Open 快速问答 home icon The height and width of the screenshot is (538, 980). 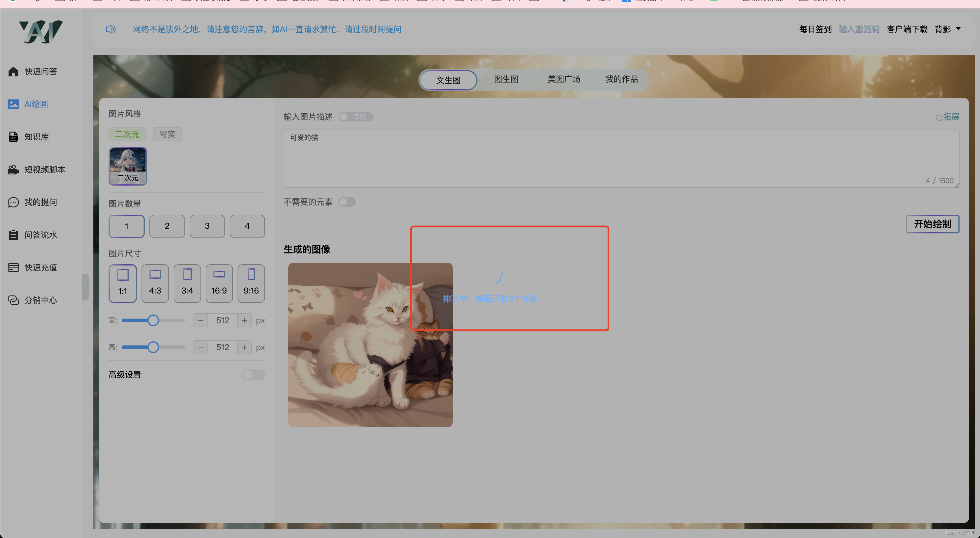[13, 71]
